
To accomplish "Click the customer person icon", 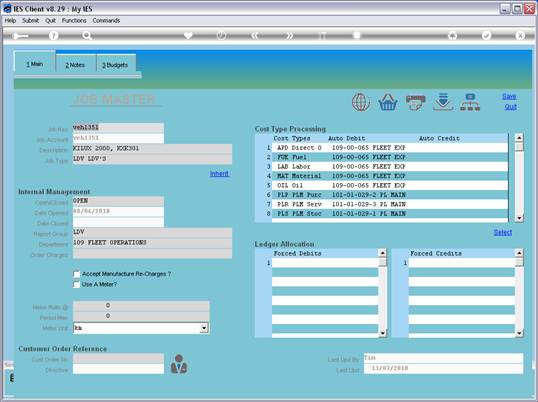I will tap(179, 364).
